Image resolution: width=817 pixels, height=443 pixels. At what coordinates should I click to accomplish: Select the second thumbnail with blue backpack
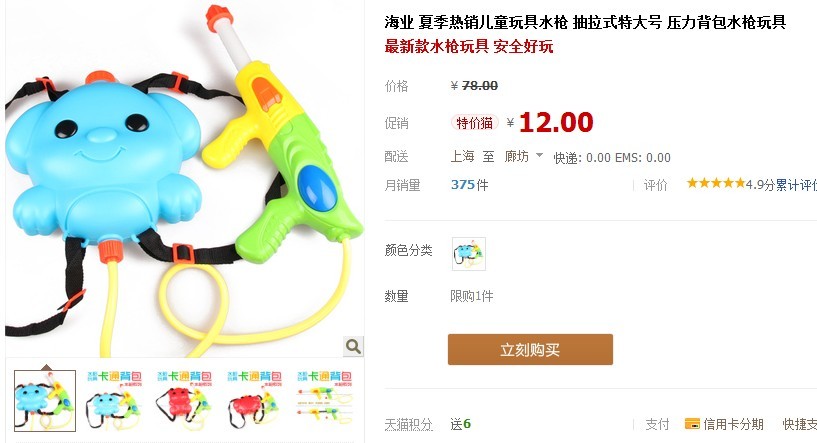coord(114,401)
